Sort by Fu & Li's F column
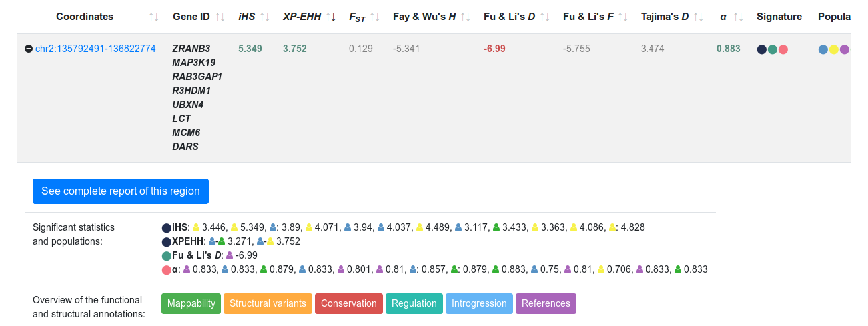The width and height of the screenshot is (868, 326). pos(622,17)
